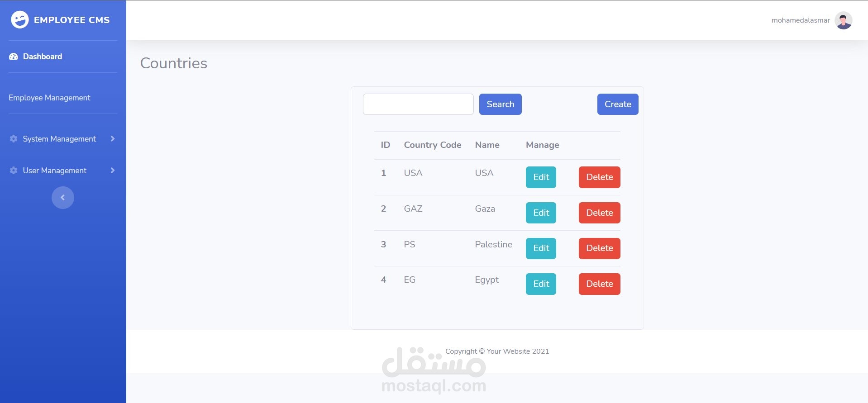Delete the Gaza country row

tap(600, 213)
